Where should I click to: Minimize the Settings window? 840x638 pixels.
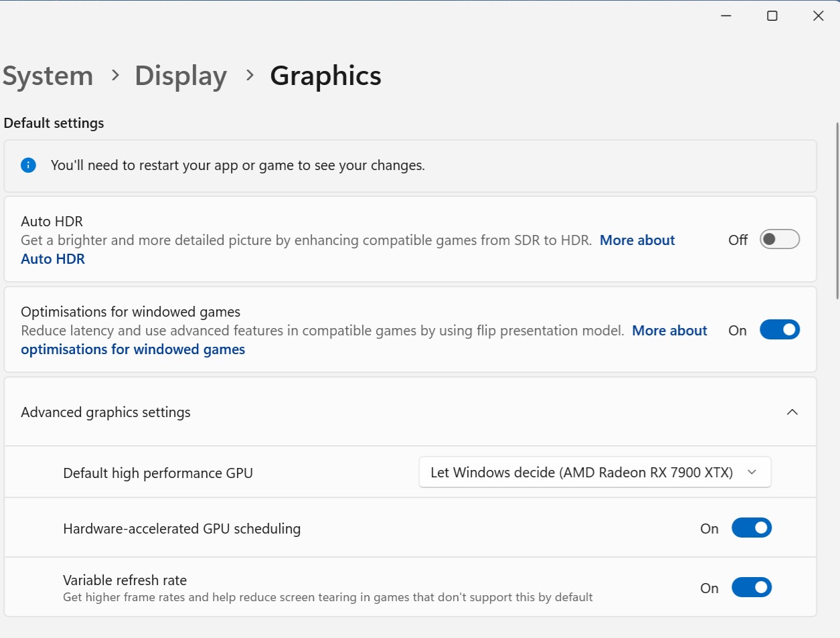coord(726,15)
